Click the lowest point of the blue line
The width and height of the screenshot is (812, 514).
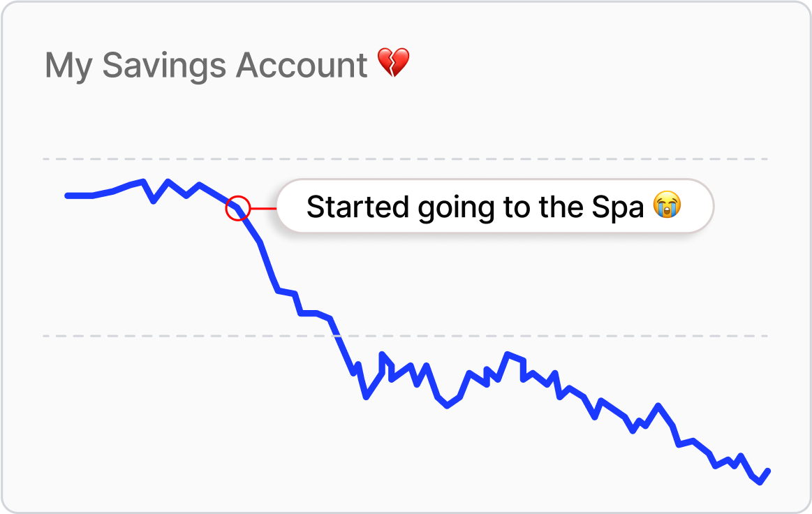point(760,482)
